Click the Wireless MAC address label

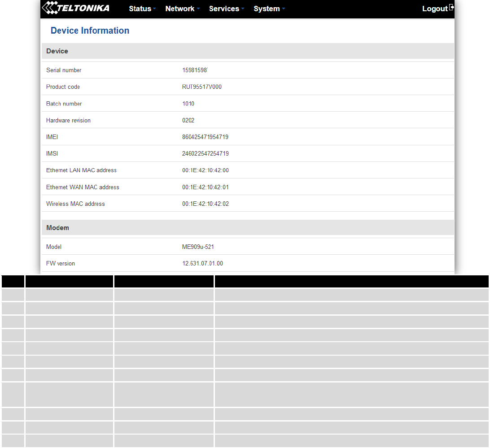pyautogui.click(x=75, y=204)
